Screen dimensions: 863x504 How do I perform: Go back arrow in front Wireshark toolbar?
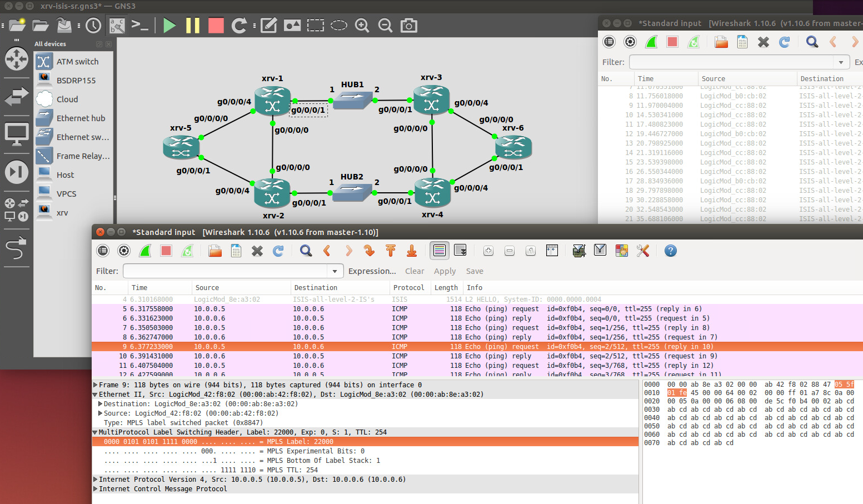pos(327,251)
